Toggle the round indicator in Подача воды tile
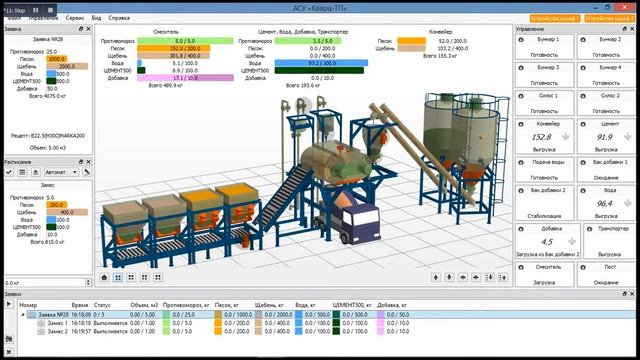Image resolution: width=640 pixels, height=360 pixels. [521, 162]
